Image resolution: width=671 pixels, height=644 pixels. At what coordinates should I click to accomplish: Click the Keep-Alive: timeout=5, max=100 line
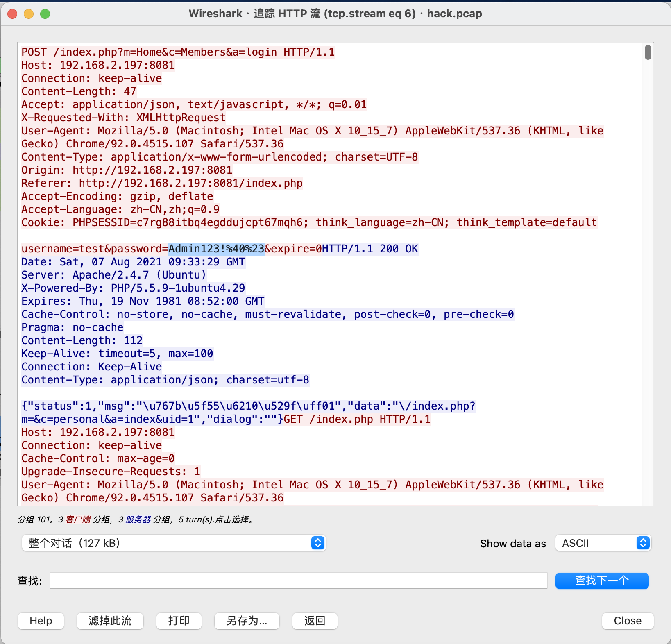tap(117, 354)
